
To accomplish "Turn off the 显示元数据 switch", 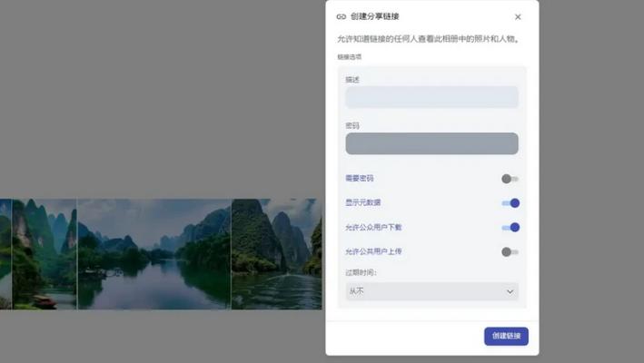I will pos(510,203).
